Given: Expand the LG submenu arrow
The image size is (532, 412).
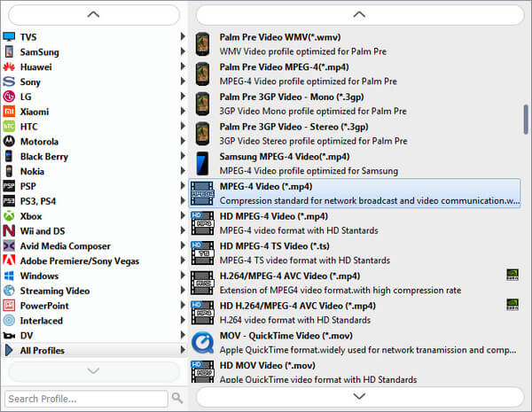Looking at the screenshot, I should [x=183, y=96].
